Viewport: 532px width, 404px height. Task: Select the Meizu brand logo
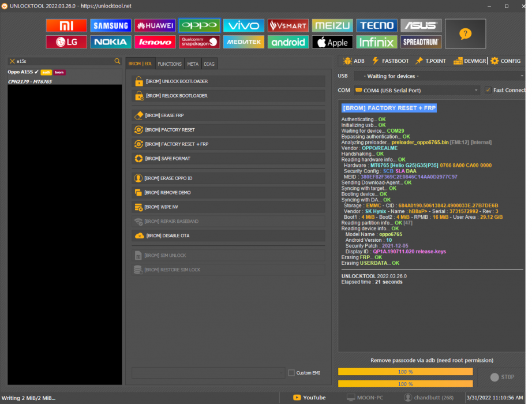click(332, 25)
